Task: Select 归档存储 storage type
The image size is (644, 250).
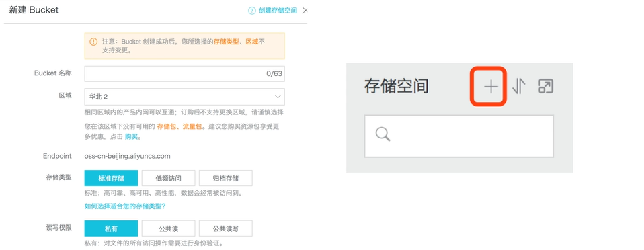Action: (225, 178)
